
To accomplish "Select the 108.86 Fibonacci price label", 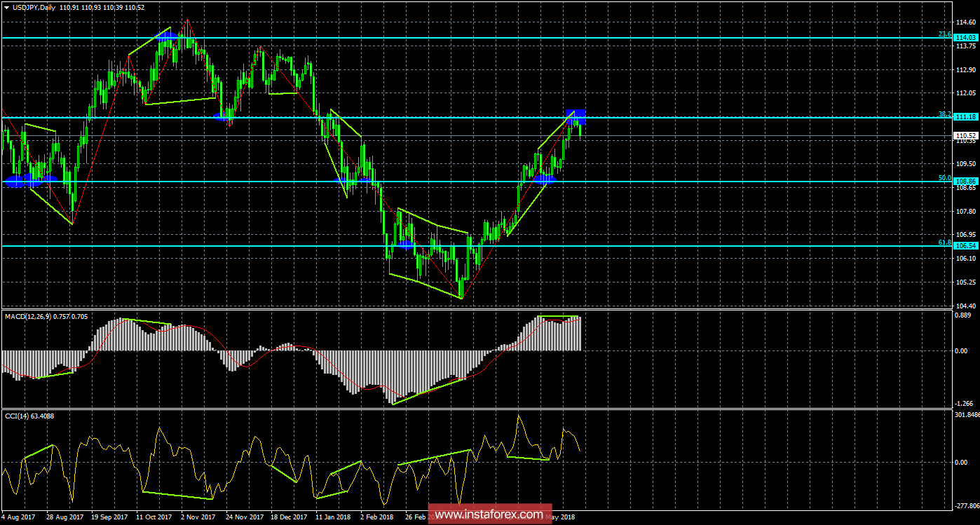I will coord(966,182).
